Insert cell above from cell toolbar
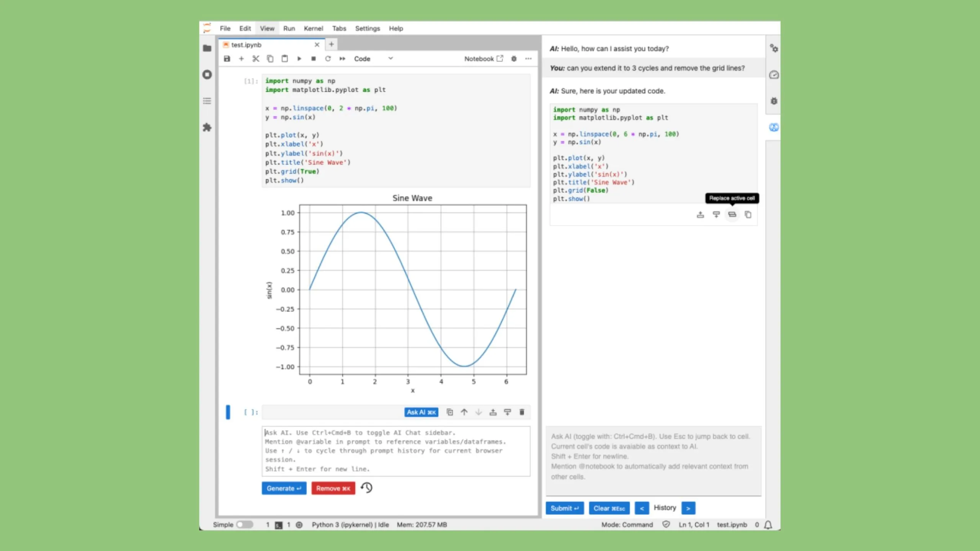Screen dimensions: 980x551 pos(493,412)
